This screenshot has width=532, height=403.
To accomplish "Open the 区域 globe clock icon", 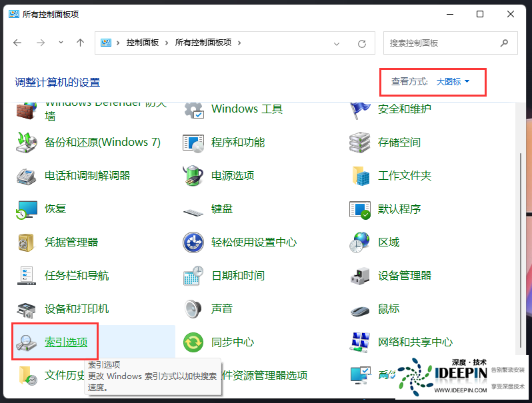I will (359, 242).
